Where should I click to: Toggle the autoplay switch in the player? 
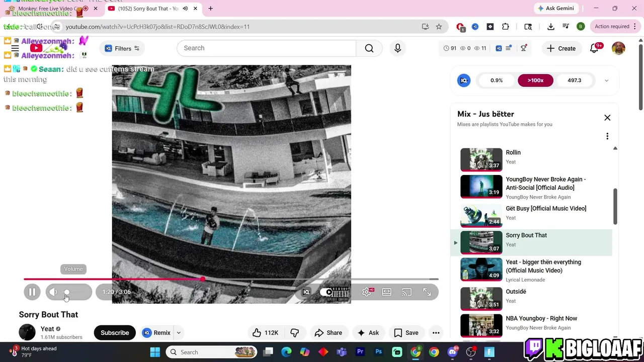[x=327, y=292]
